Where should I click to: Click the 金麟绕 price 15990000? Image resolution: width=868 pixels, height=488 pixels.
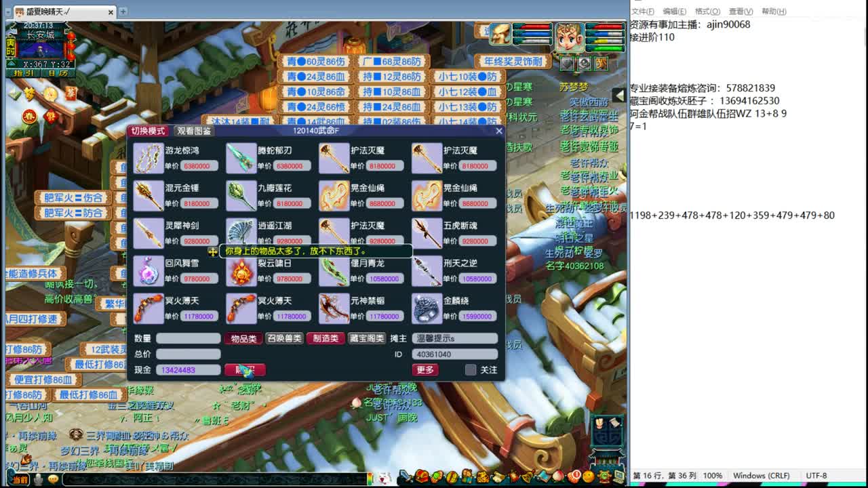coord(477,316)
